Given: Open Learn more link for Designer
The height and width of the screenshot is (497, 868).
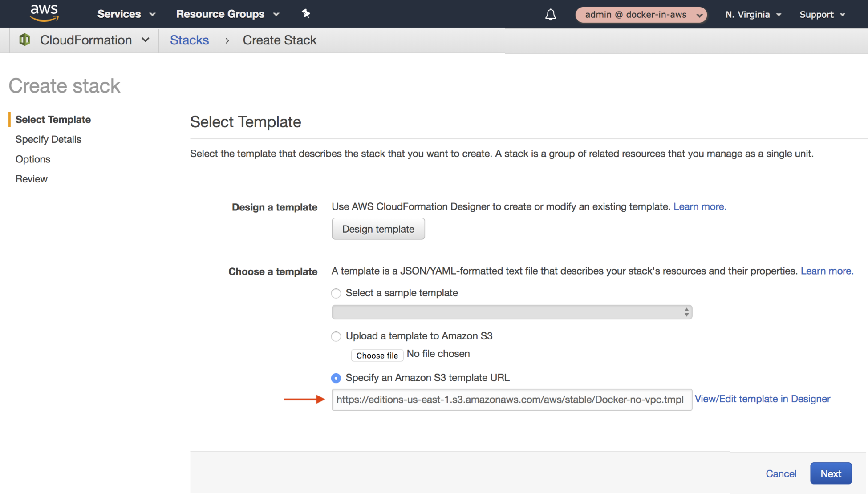Looking at the screenshot, I should click(x=700, y=206).
